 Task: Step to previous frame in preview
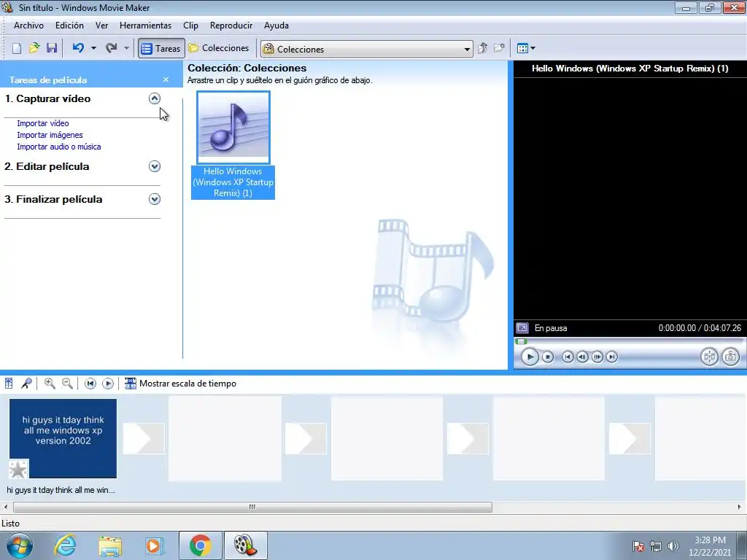click(x=582, y=357)
